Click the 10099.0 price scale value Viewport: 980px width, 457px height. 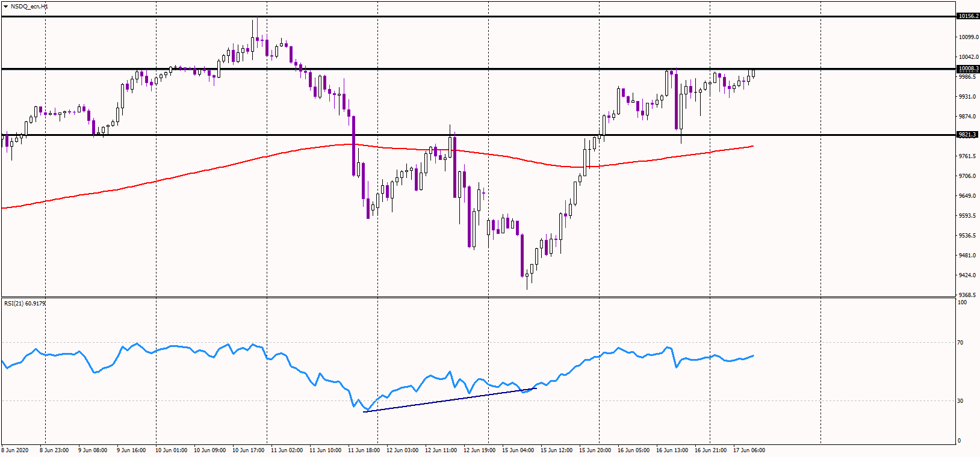tap(968, 37)
